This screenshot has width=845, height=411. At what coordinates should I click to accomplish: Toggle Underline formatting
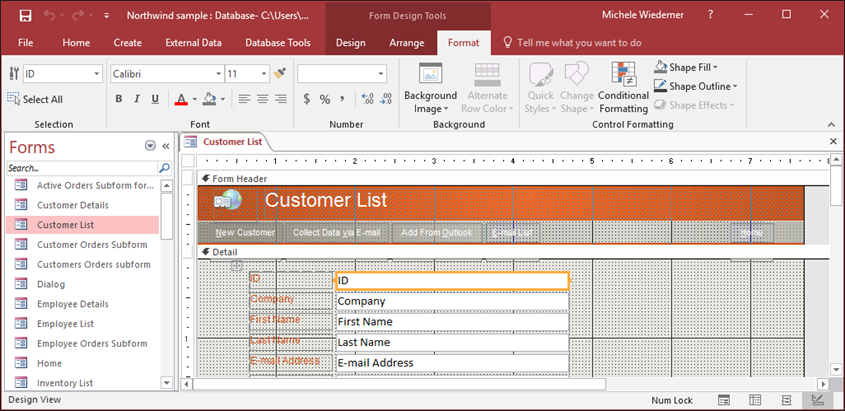(x=155, y=99)
